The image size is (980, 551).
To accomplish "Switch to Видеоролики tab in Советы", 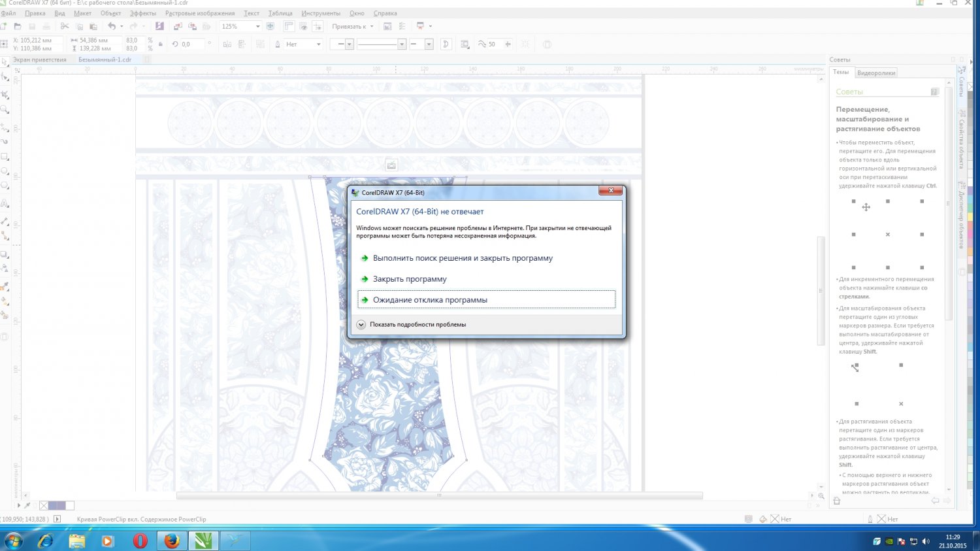I will click(876, 73).
